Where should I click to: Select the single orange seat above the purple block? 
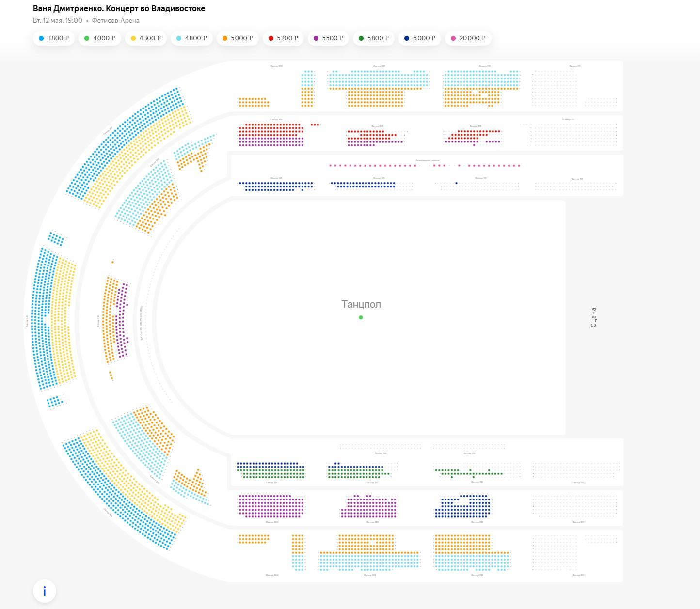[x=112, y=262]
